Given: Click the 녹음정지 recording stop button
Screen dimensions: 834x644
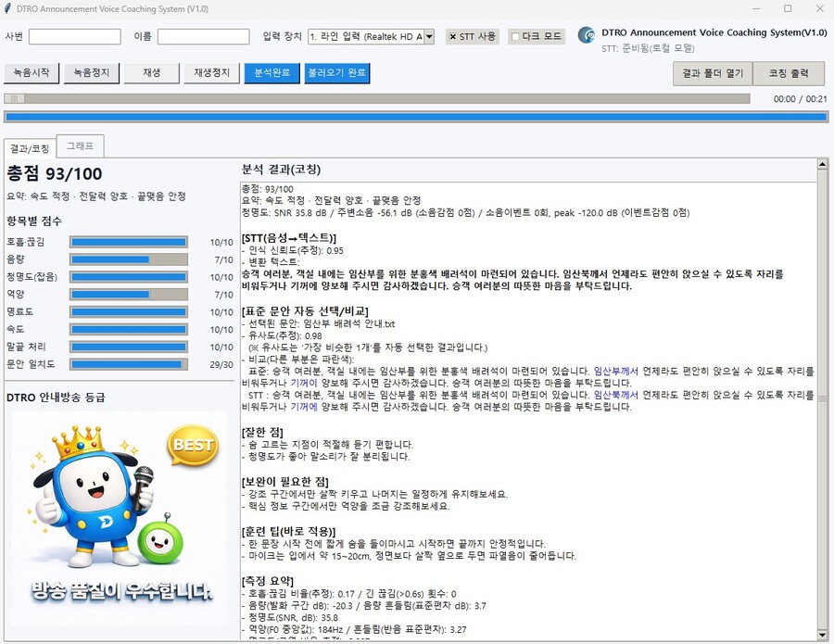Looking at the screenshot, I should pos(91,71).
